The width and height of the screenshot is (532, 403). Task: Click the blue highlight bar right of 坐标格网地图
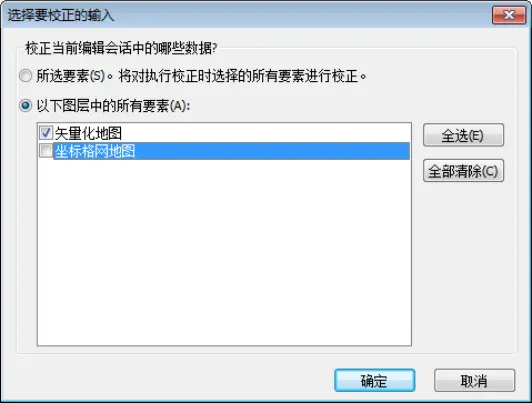click(272, 151)
